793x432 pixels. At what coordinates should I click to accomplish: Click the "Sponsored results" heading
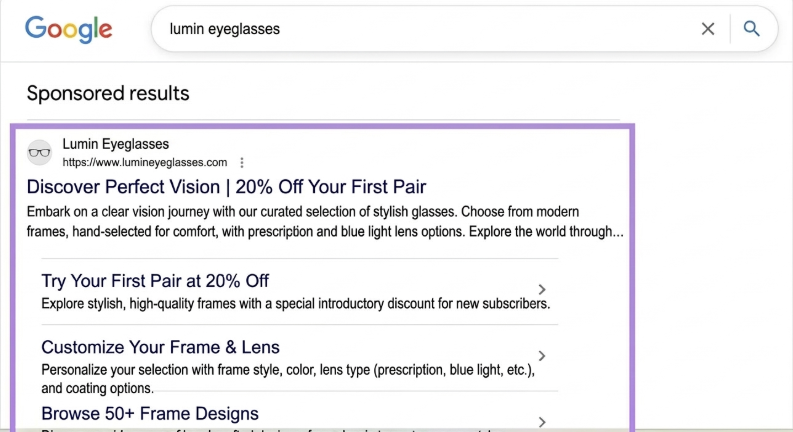pyautogui.click(x=108, y=94)
